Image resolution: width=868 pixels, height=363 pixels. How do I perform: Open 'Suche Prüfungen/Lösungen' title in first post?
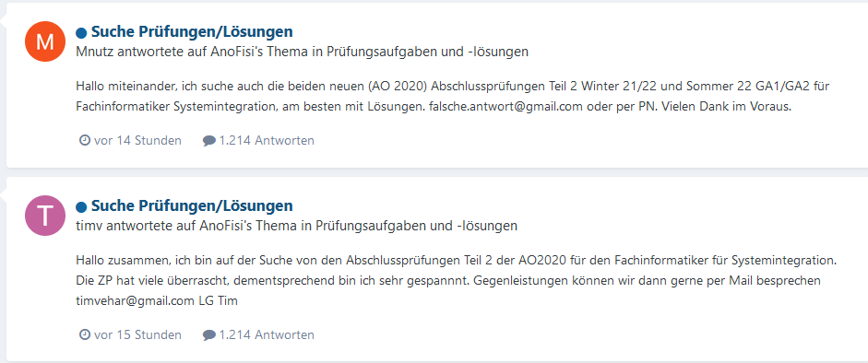[192, 32]
